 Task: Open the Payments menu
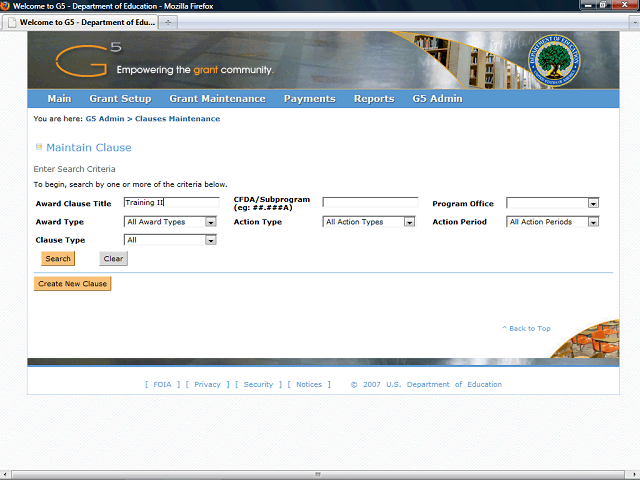tap(310, 99)
